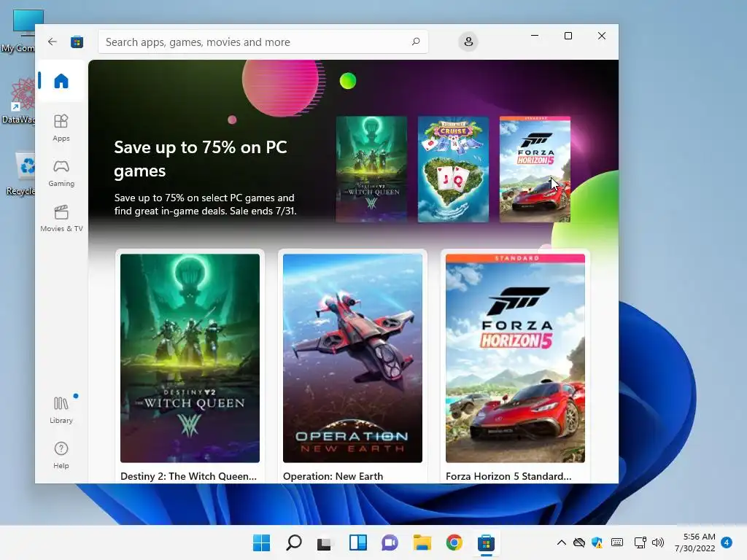Open Chat app on taskbar
This screenshot has width=747, height=560.
click(x=390, y=542)
